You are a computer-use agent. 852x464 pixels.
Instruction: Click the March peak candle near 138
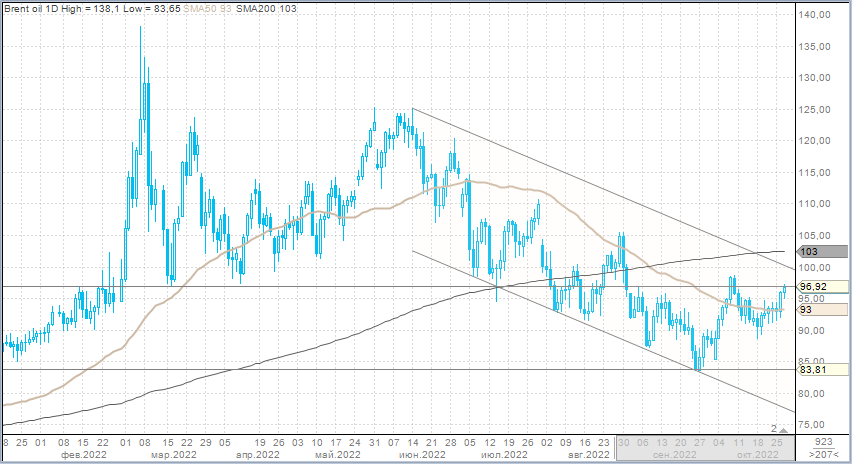coord(140,30)
